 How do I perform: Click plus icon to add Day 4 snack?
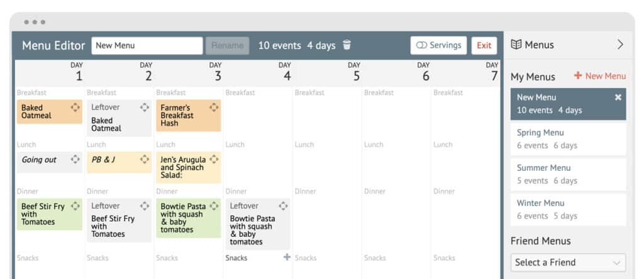click(287, 257)
